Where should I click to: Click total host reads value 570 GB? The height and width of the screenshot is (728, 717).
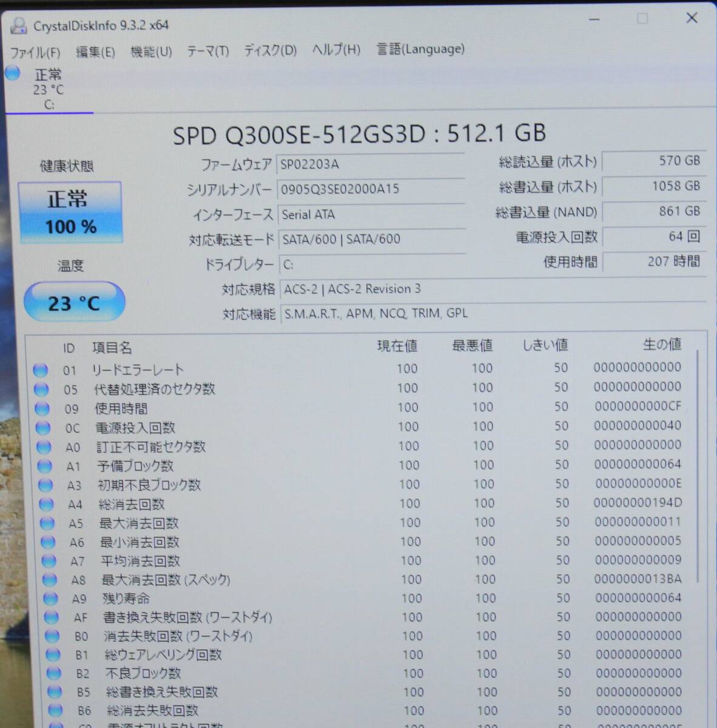[x=654, y=161]
